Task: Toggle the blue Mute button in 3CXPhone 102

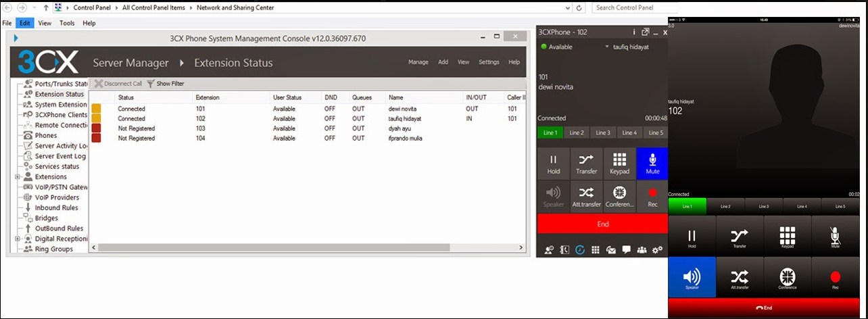Action: (652, 164)
